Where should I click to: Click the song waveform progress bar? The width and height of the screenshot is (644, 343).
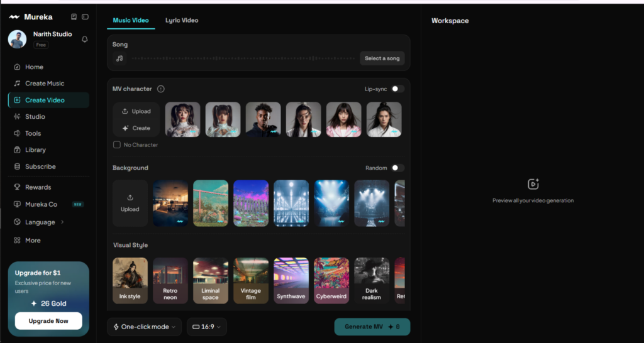(x=243, y=58)
